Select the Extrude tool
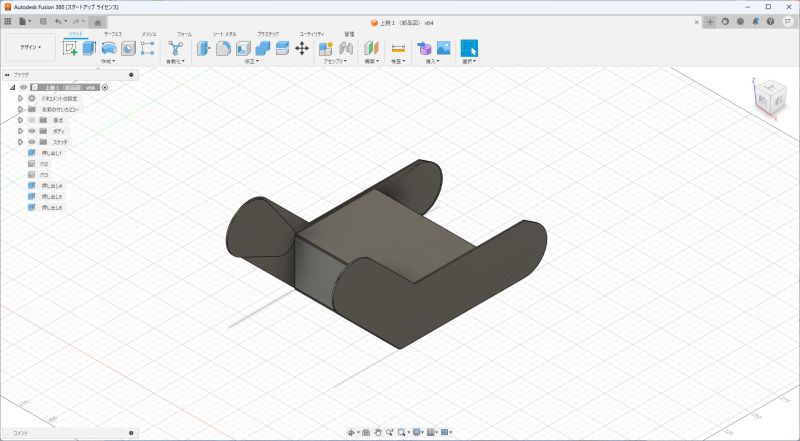Viewport: 800px width, 441px height. 90,48
